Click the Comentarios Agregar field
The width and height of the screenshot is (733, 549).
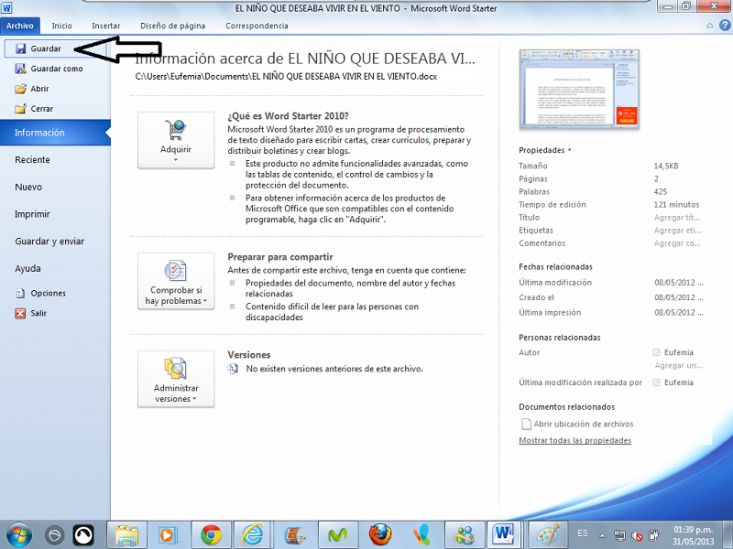pos(677,243)
